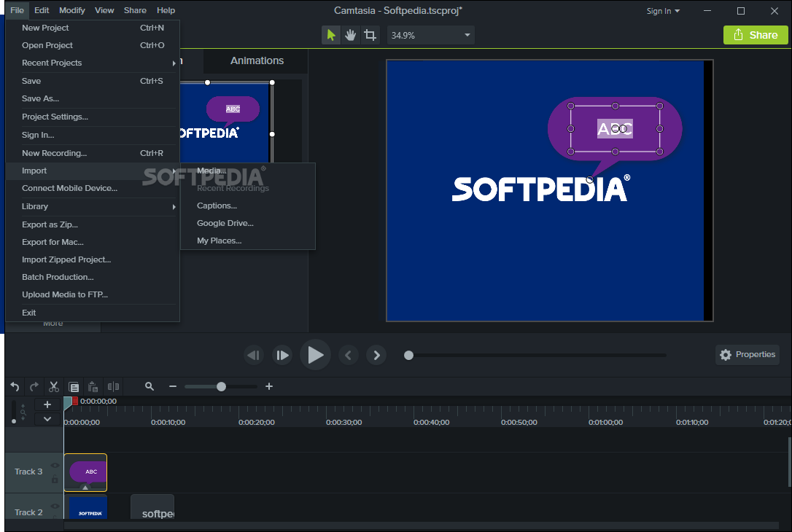Jump to previous marker arrow
This screenshot has height=532, width=792.
coord(348,355)
